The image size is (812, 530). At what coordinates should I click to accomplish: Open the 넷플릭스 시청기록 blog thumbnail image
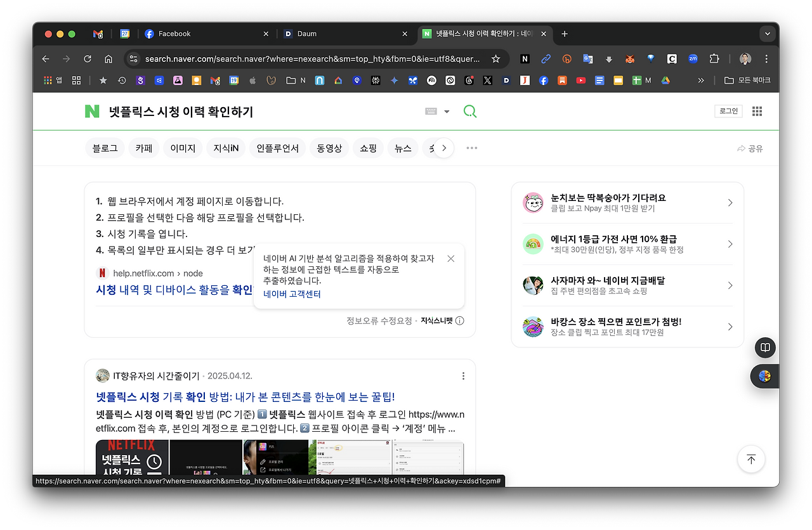pyautogui.click(x=132, y=457)
